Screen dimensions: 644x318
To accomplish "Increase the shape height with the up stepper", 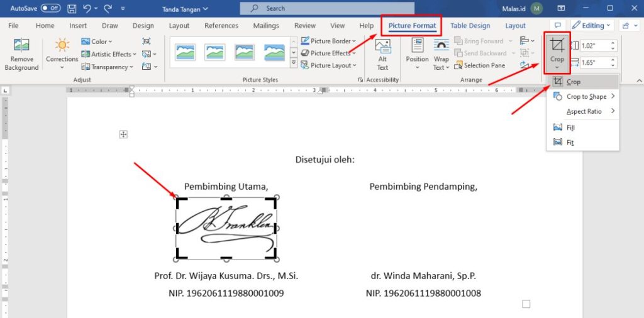I will [613, 43].
